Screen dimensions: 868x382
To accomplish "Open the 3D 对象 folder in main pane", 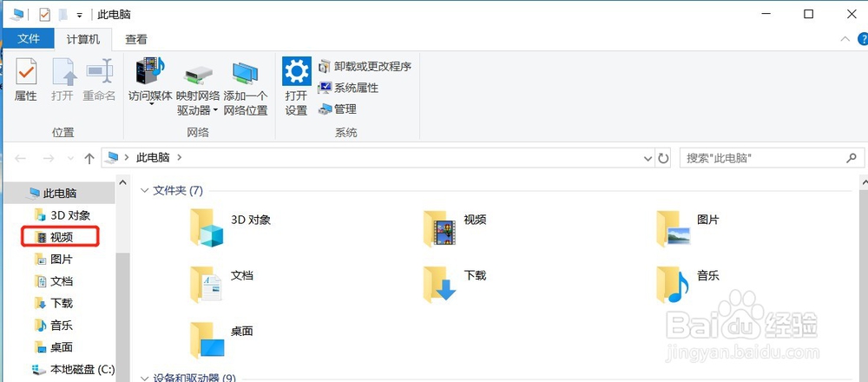I will pyautogui.click(x=230, y=227).
